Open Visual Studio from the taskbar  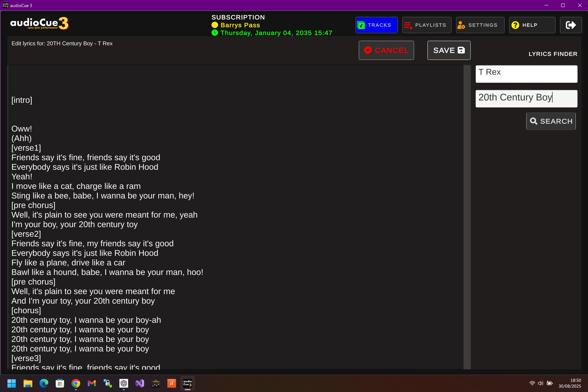click(x=140, y=383)
